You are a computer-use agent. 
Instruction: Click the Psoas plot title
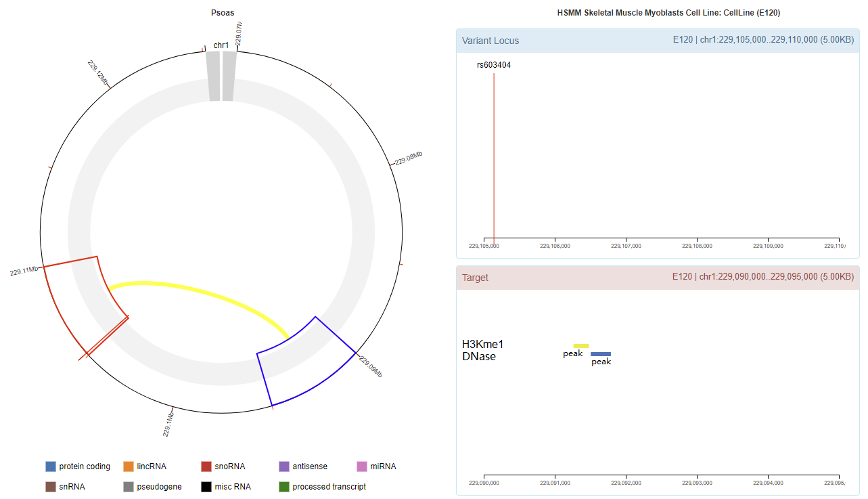pyautogui.click(x=223, y=13)
